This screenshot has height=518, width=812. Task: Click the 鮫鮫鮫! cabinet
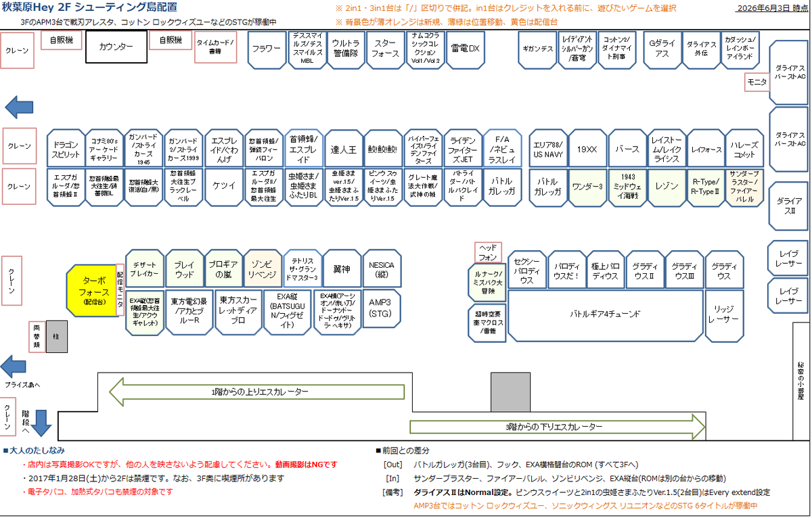pos(383,149)
